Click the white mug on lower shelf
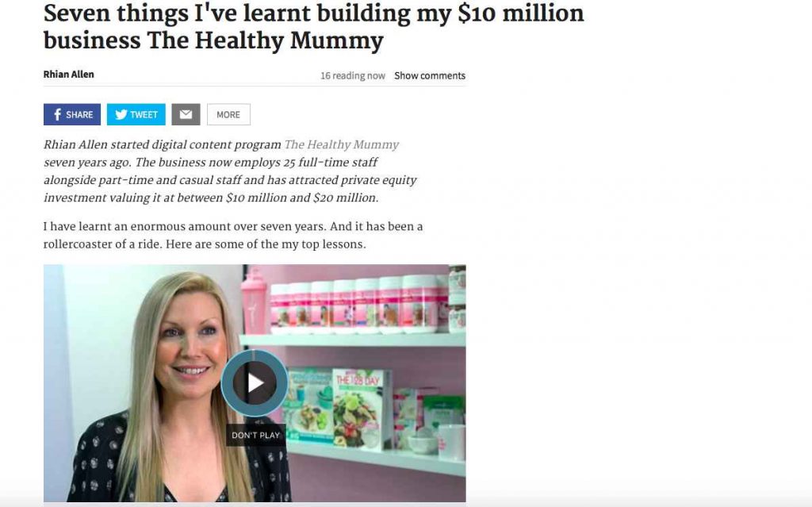 pyautogui.click(x=451, y=442)
